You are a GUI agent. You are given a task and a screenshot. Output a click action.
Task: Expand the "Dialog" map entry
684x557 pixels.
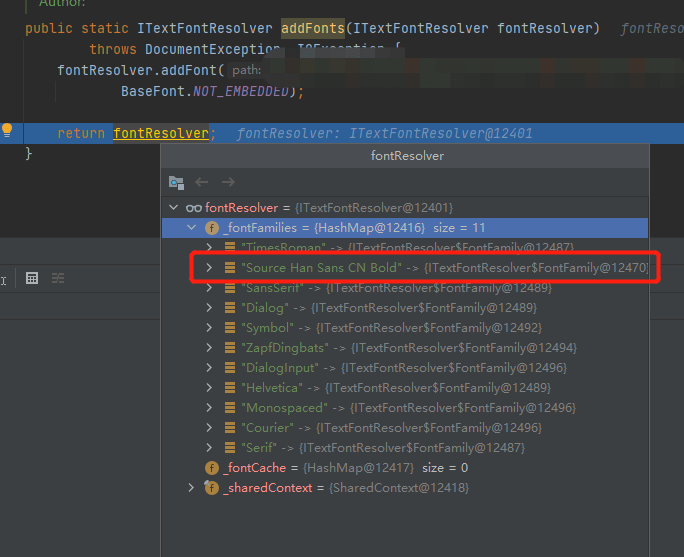point(209,308)
